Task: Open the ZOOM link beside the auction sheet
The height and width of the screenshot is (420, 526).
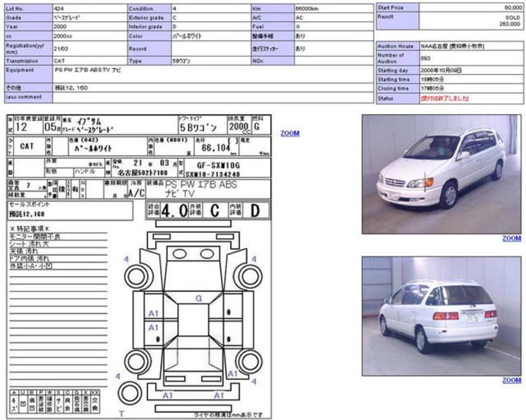Action: [290, 133]
